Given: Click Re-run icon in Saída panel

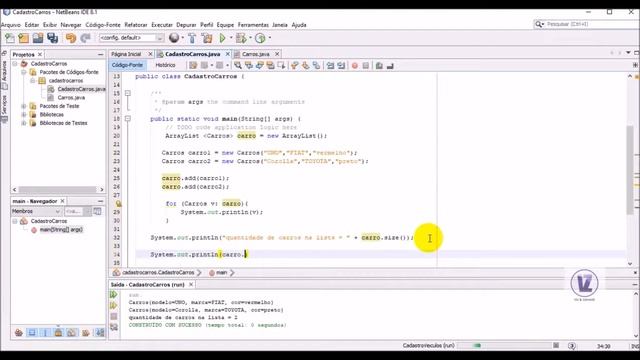Looking at the screenshot, I should 113,295.
